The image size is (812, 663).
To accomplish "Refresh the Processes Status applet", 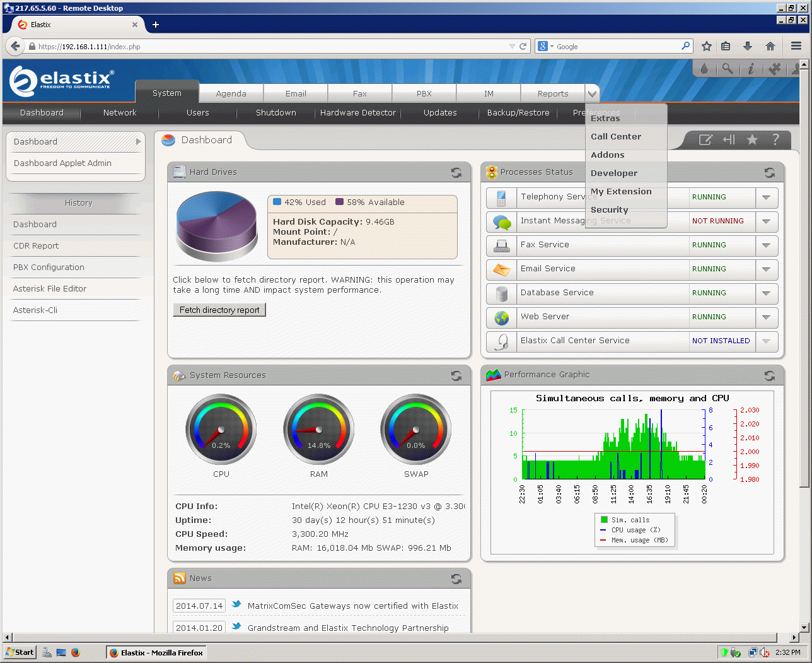I will [770, 172].
